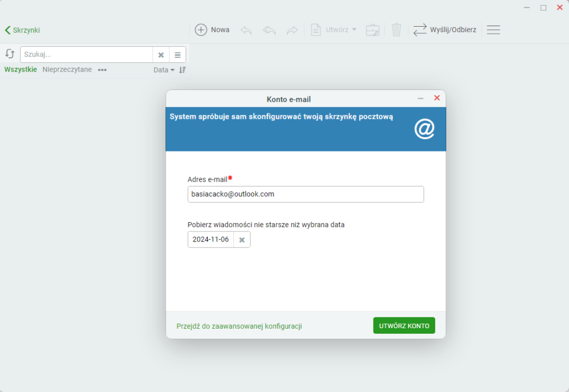Create new message with Nowa button

[212, 30]
